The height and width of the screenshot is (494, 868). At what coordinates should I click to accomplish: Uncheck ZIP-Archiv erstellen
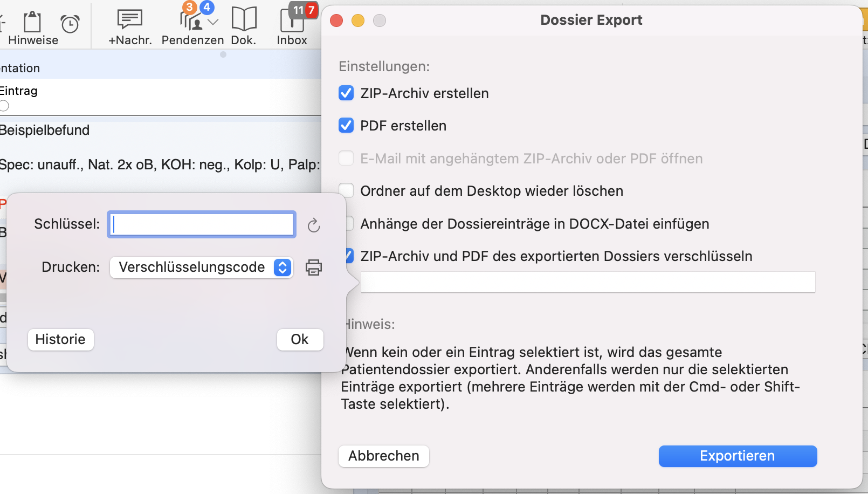coord(346,93)
